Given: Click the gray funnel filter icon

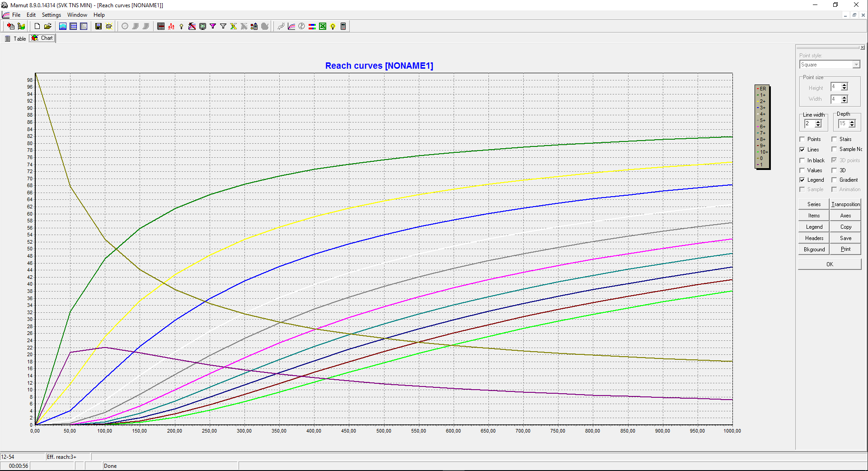Looking at the screenshot, I should tap(223, 26).
